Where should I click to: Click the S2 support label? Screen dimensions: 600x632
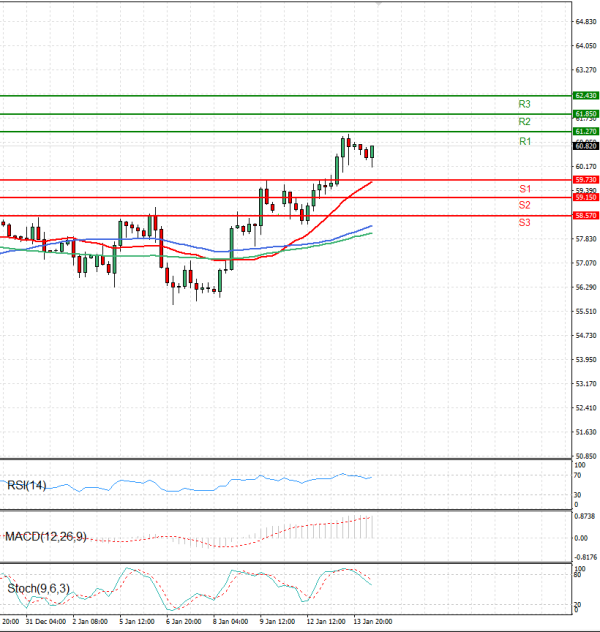coord(524,205)
